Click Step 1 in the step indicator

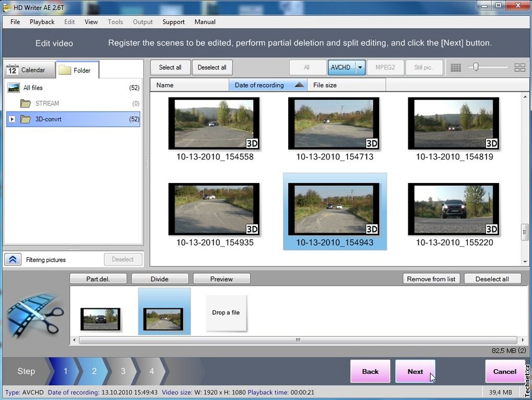tap(65, 371)
